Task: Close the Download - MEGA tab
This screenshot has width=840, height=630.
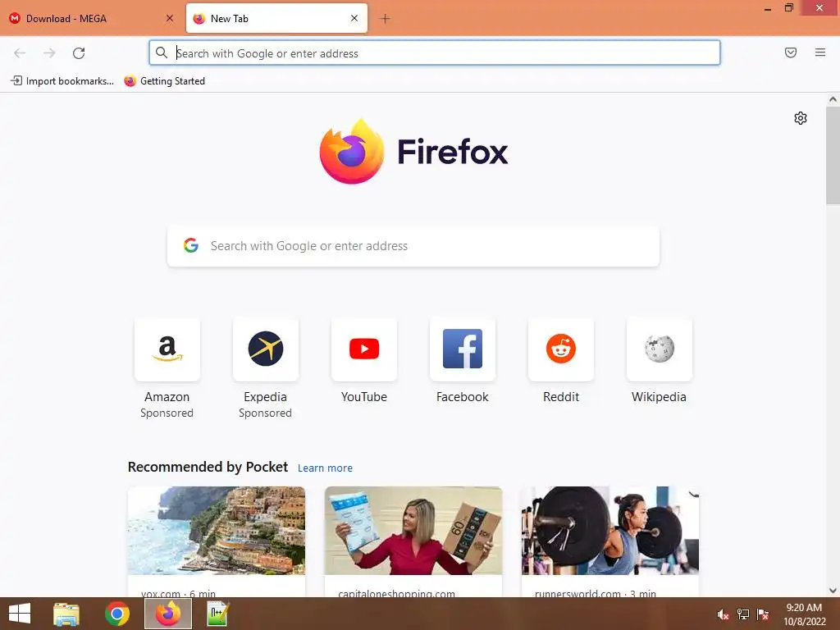Action: [x=170, y=18]
